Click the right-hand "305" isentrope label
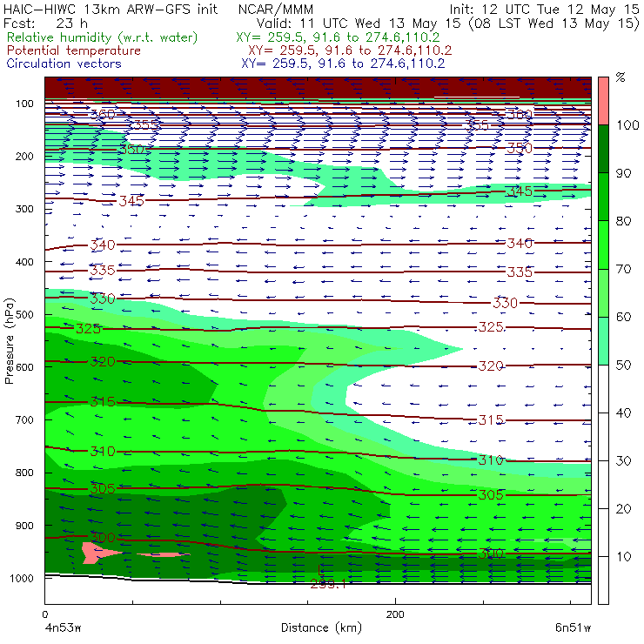The image size is (644, 644). (x=491, y=494)
